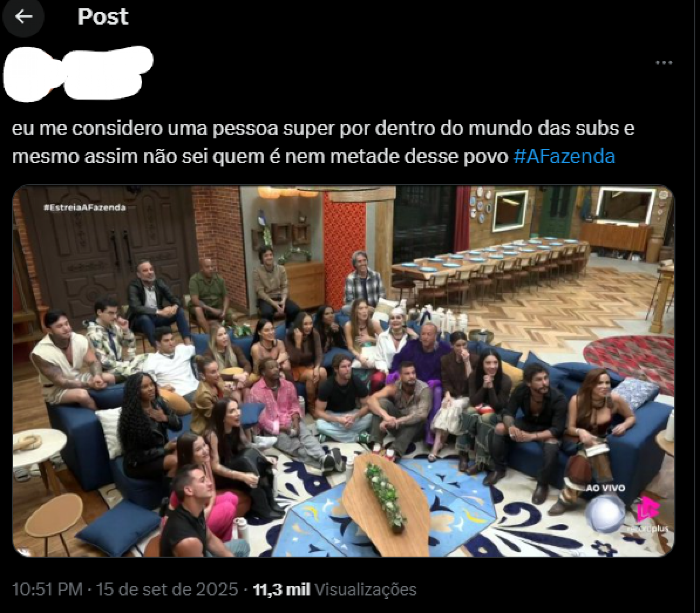
Task: Click the 15 de set de 2025 date
Action: [x=167, y=589]
